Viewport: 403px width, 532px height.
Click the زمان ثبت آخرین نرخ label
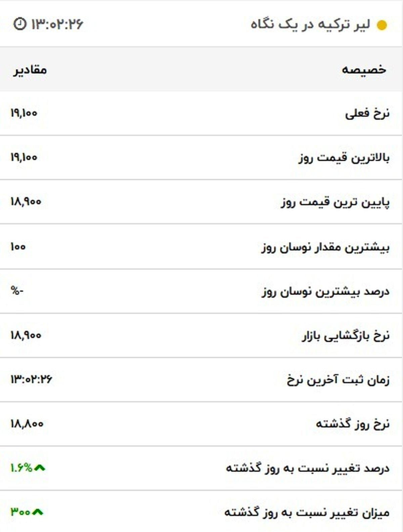[x=338, y=380]
